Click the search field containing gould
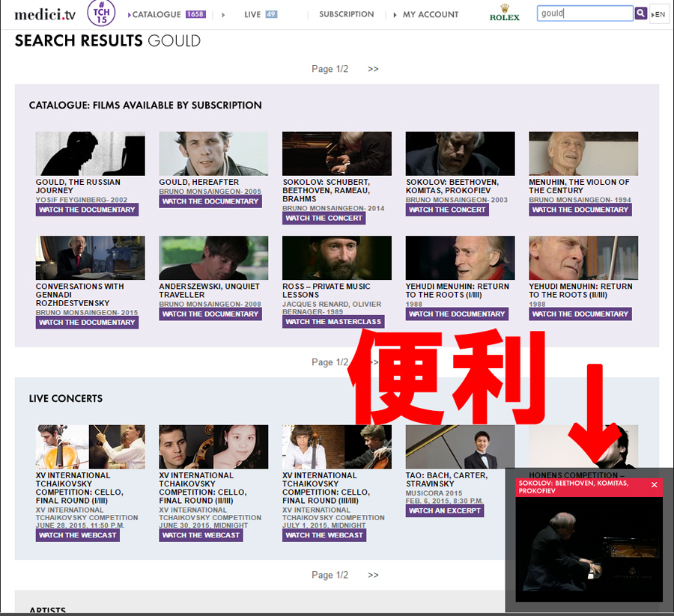 [x=585, y=13]
